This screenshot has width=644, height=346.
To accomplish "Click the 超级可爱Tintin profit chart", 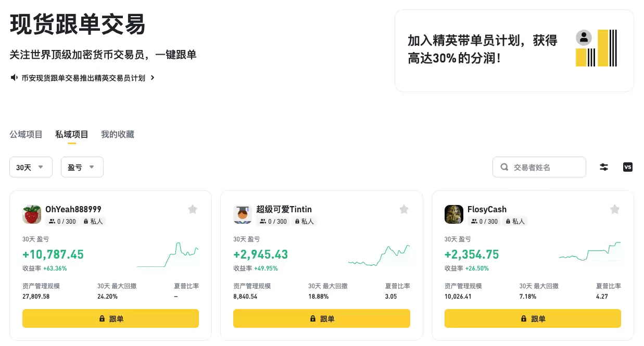I will [x=379, y=255].
